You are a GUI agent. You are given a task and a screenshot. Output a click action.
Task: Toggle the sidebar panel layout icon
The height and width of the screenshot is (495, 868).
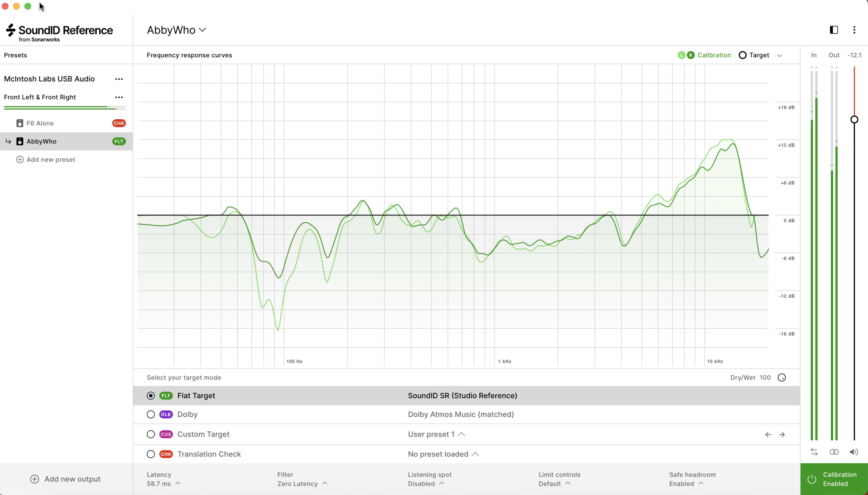(834, 30)
